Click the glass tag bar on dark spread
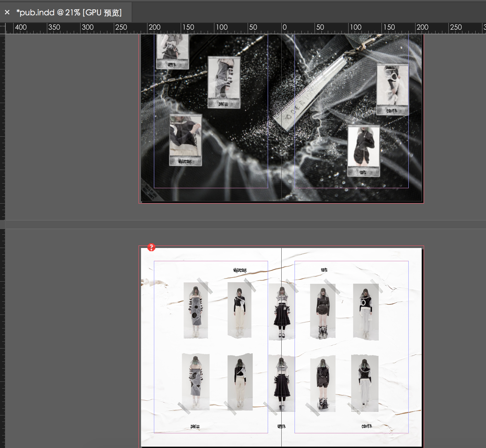The height and width of the screenshot is (448, 486). pyautogui.click(x=311, y=92)
